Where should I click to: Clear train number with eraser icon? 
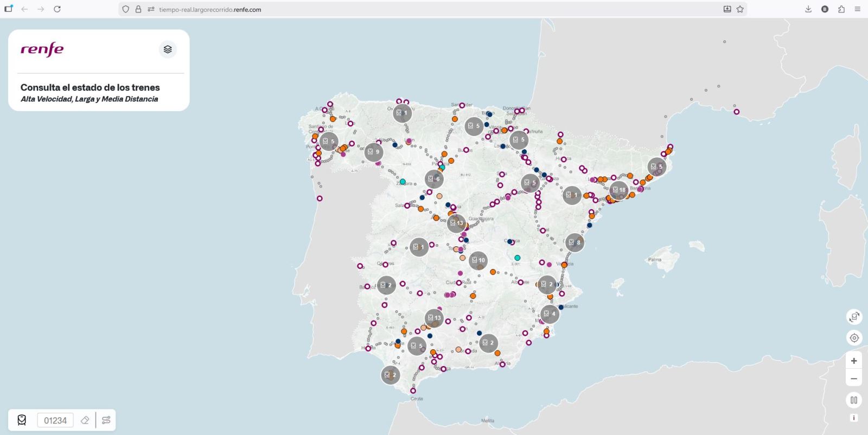point(85,420)
